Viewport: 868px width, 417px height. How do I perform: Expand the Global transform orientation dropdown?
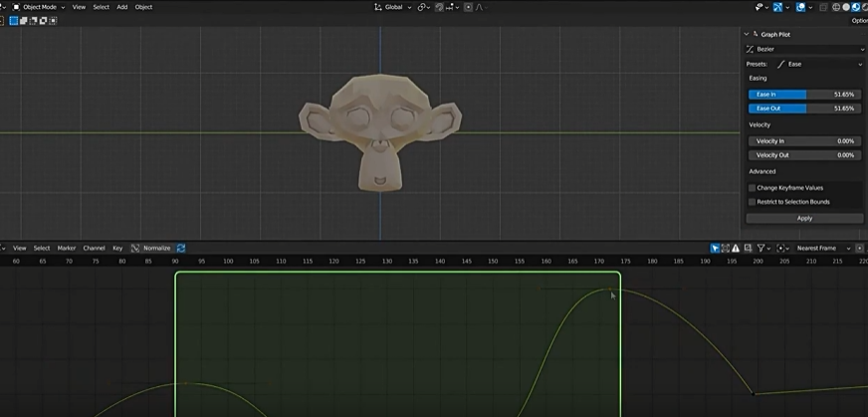click(392, 7)
